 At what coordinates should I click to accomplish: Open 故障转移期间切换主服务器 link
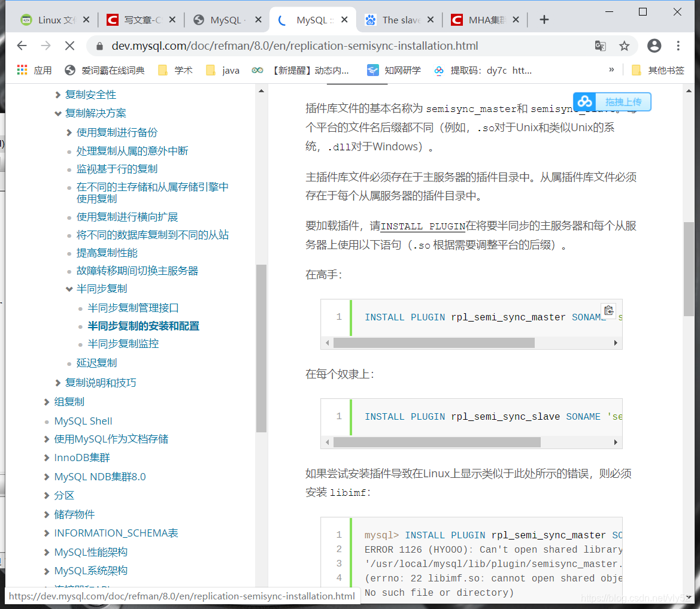(137, 271)
